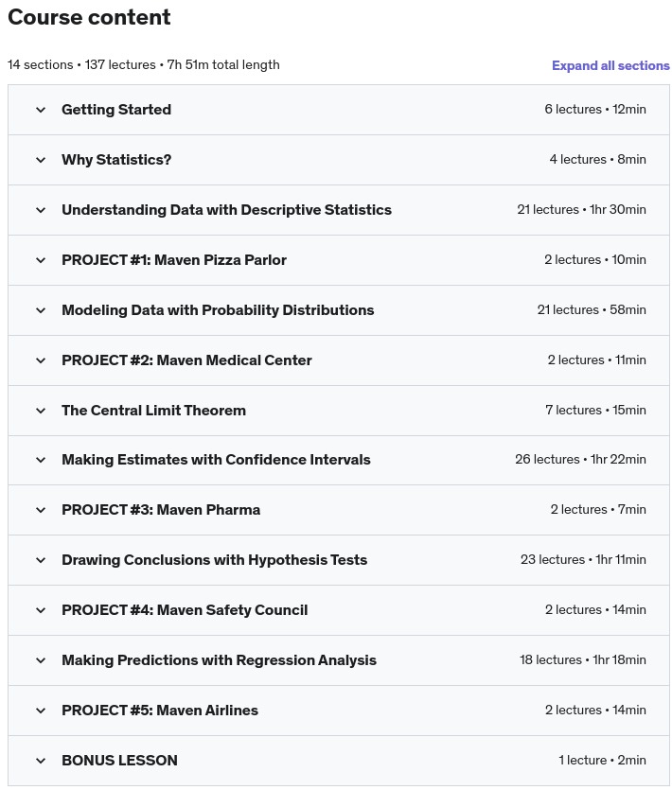The width and height of the screenshot is (672, 790).
Task: Expand PROJECT #3: Maven Pharma chevron
Action: pos(41,510)
